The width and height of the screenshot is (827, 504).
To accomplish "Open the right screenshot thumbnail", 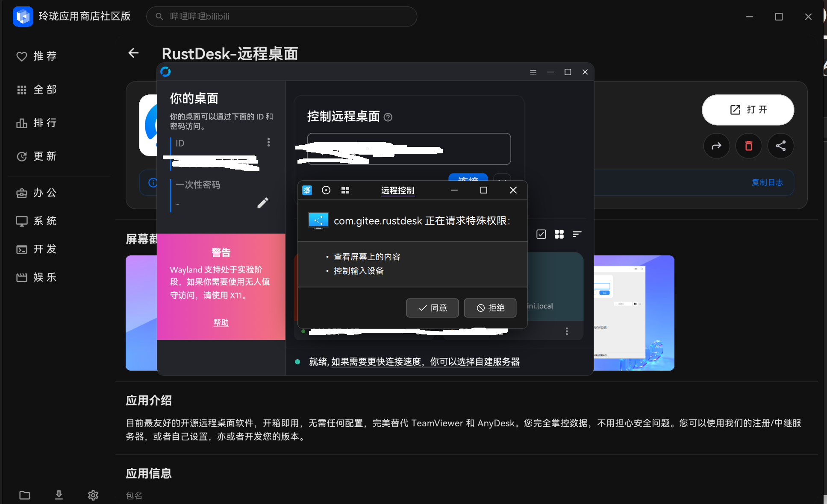I will (634, 313).
